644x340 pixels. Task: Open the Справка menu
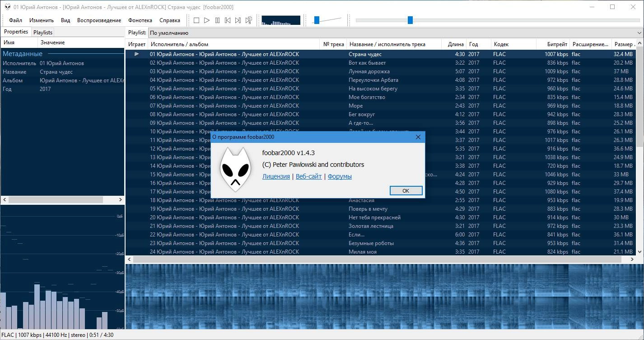pyautogui.click(x=170, y=20)
